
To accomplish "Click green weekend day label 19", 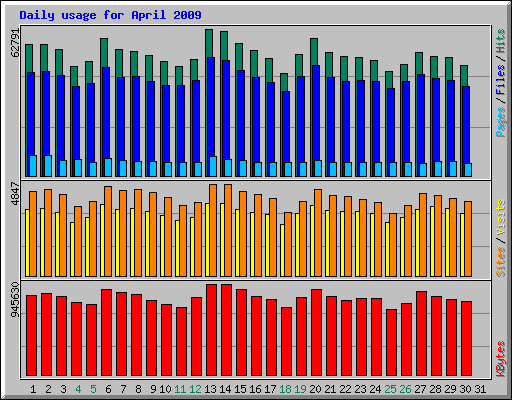I will tap(300, 389).
